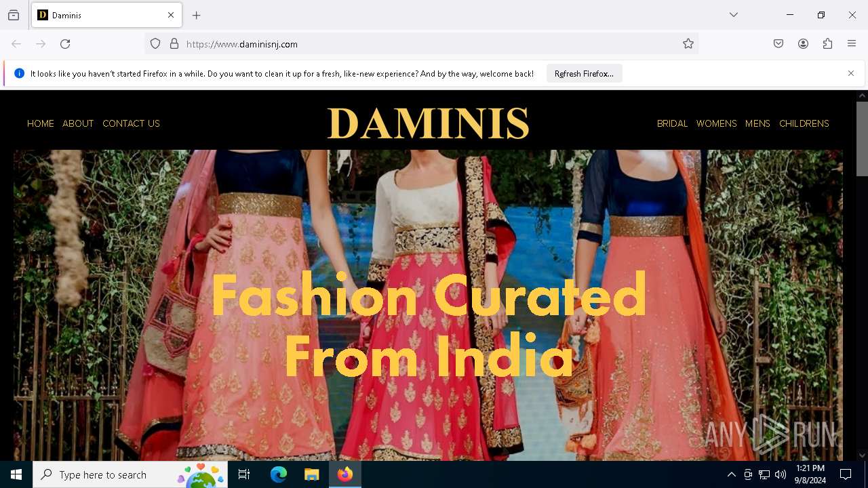Open the ABOUT page link

click(78, 123)
